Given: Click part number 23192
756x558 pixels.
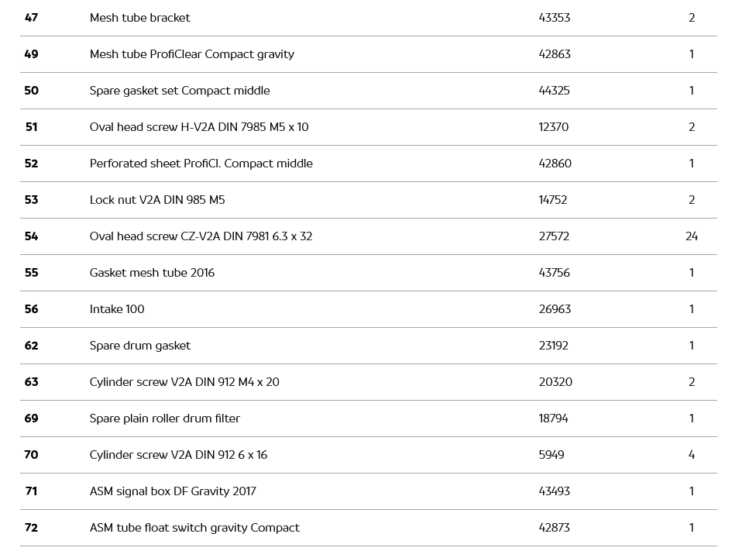Looking at the screenshot, I should click(x=553, y=346).
